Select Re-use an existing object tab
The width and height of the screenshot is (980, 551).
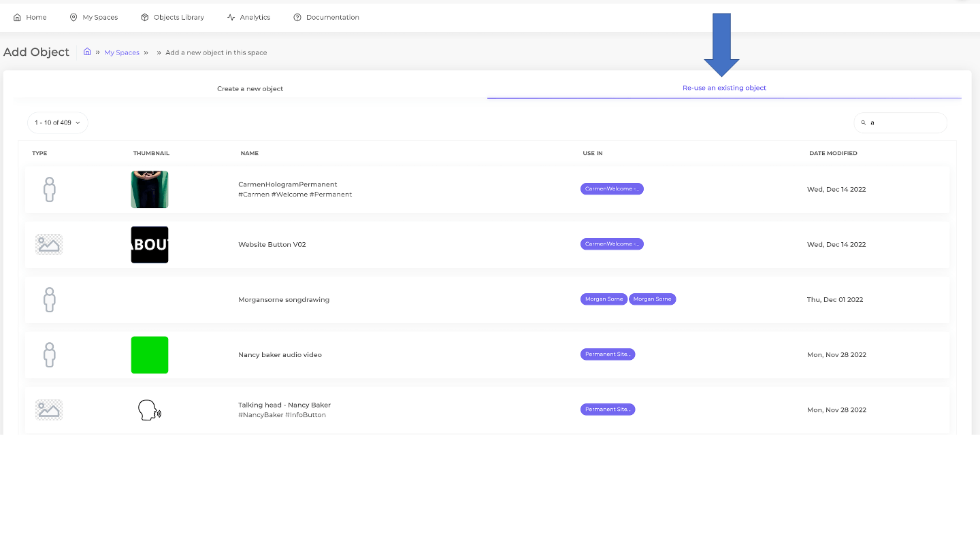coord(724,88)
